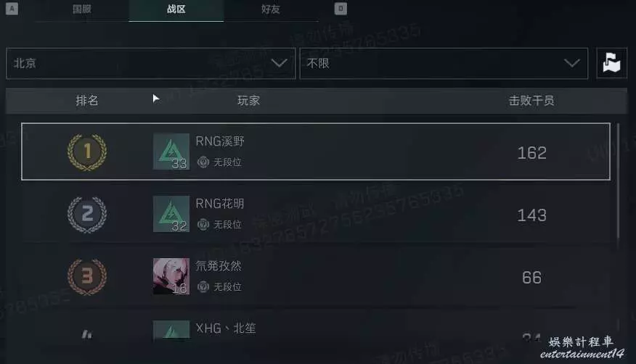Click the A key hint icon

point(12,9)
